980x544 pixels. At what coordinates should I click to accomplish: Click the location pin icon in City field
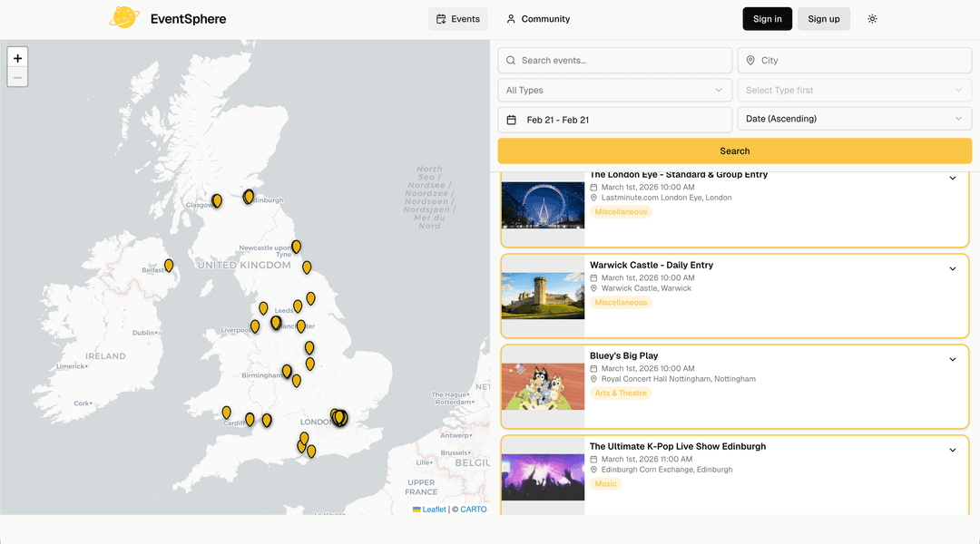pos(750,60)
